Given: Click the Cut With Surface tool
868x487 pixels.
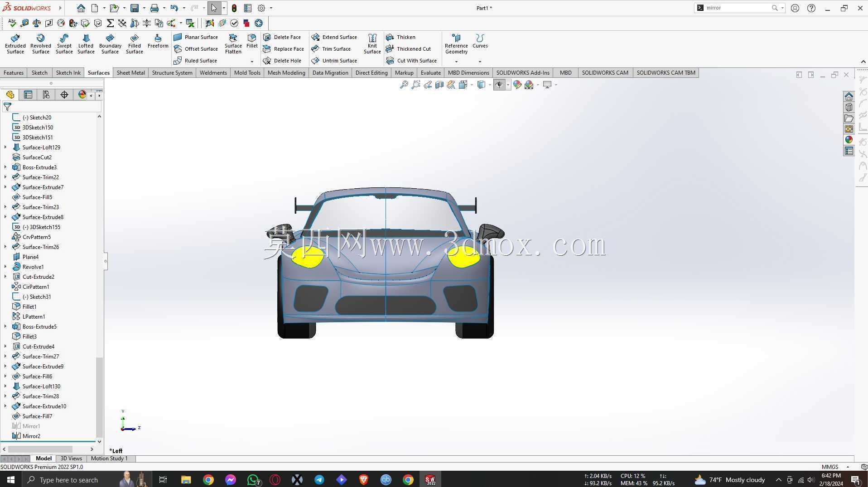Looking at the screenshot, I should point(411,61).
